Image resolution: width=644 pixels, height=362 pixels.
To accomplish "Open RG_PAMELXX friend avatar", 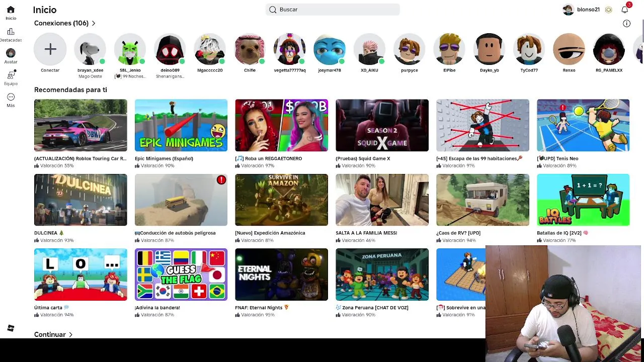I will [609, 49].
